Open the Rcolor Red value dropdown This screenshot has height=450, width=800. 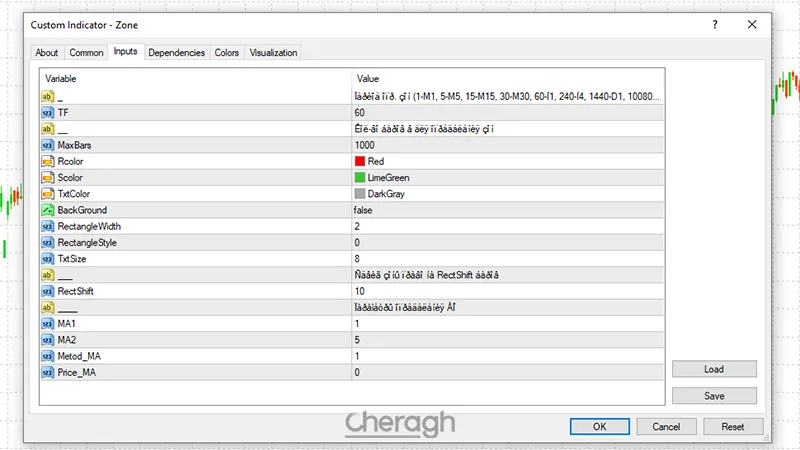tap(506, 161)
